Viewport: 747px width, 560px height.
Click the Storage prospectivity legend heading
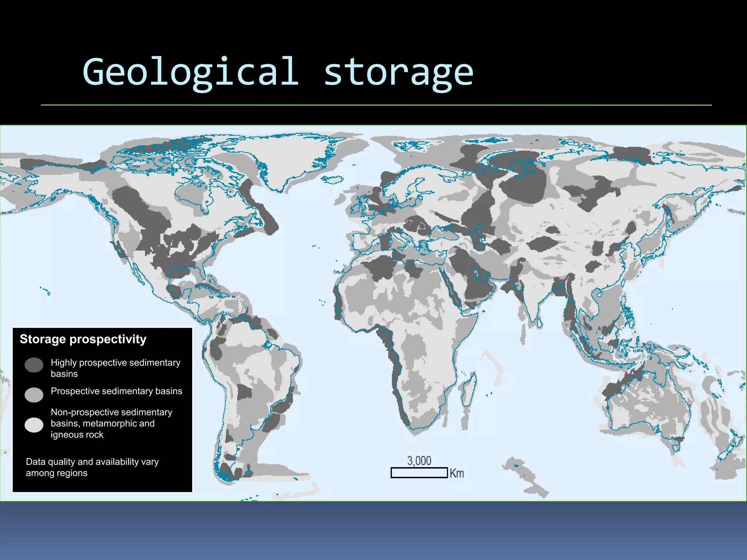pos(83,339)
